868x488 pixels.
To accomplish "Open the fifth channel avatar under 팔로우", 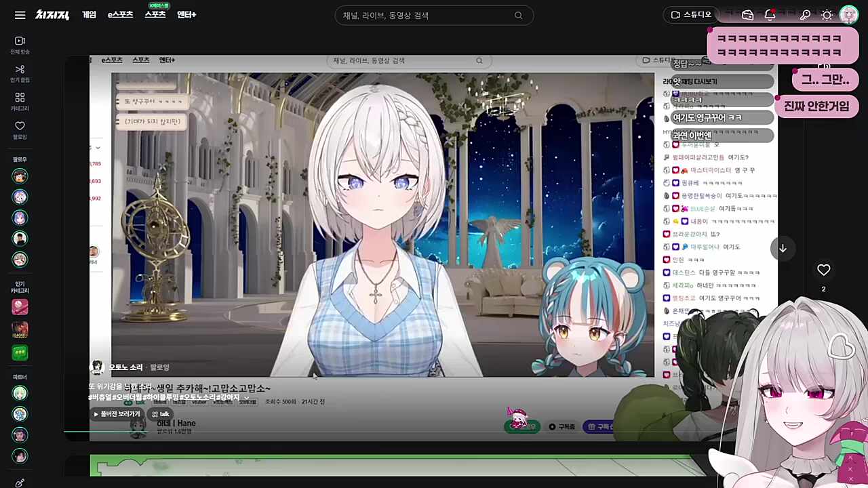I will pyautogui.click(x=20, y=260).
